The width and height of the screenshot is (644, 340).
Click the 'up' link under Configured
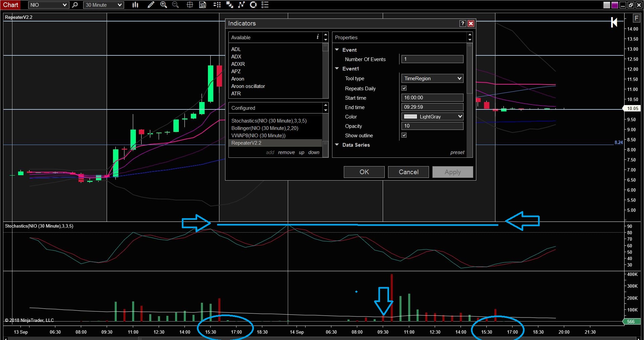[x=302, y=152]
